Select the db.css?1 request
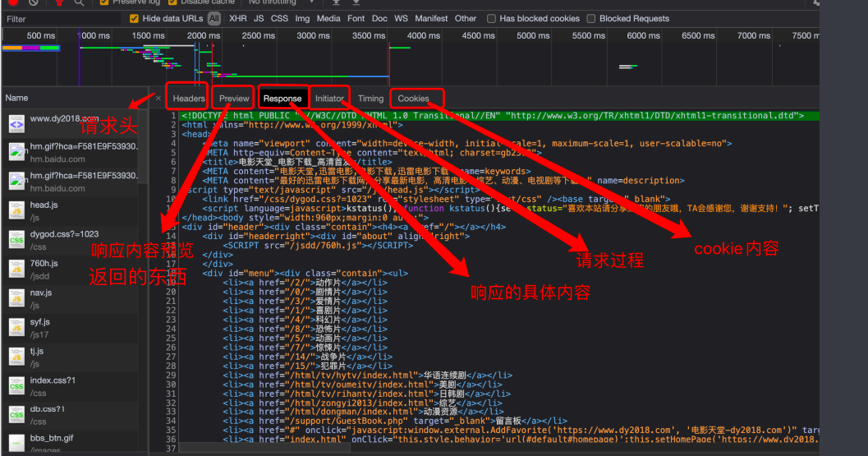 point(71,415)
